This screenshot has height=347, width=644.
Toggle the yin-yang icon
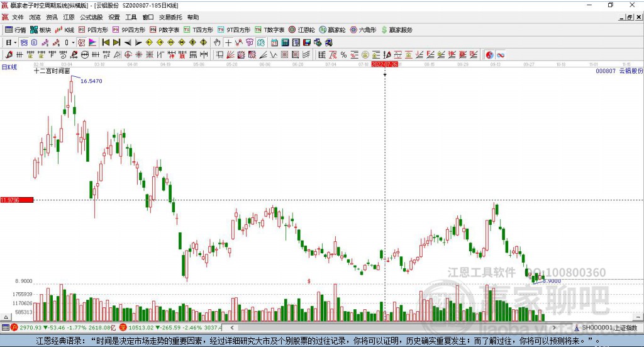(x=489, y=55)
